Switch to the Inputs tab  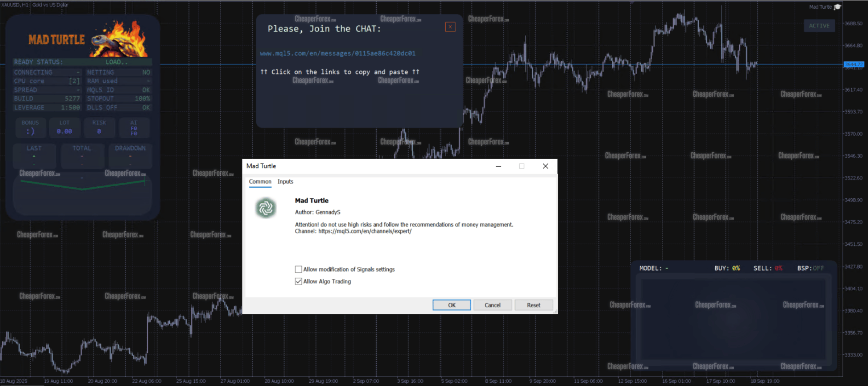coord(285,182)
